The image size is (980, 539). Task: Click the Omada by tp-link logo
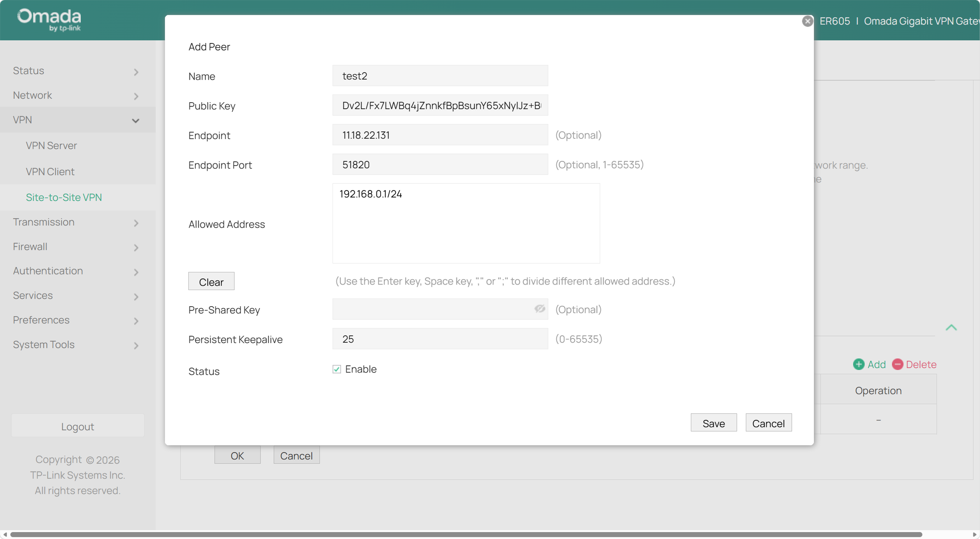(49, 20)
